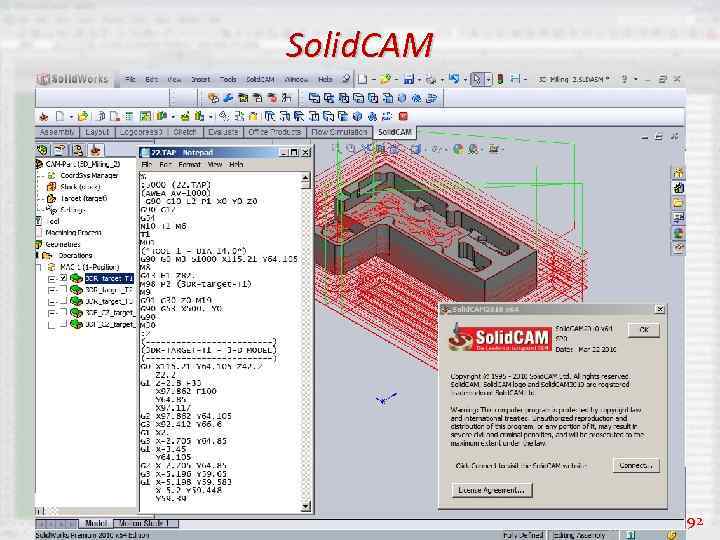Click the Print icon in the top toolbar
720x540 pixels.
430,80
